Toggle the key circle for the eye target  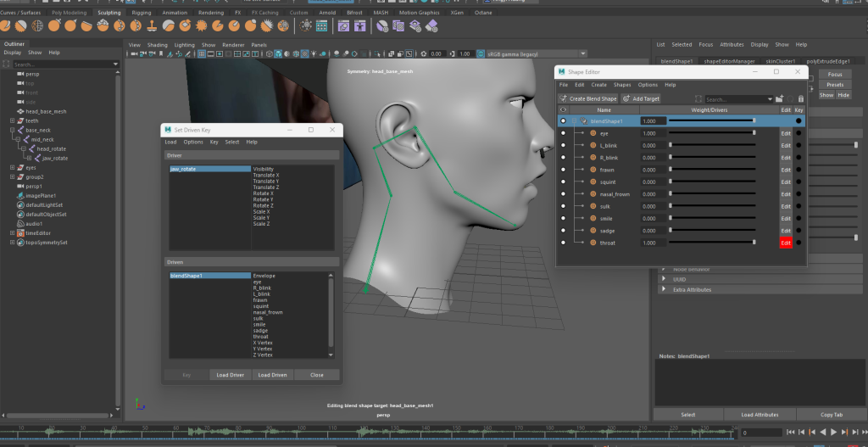pyautogui.click(x=798, y=134)
